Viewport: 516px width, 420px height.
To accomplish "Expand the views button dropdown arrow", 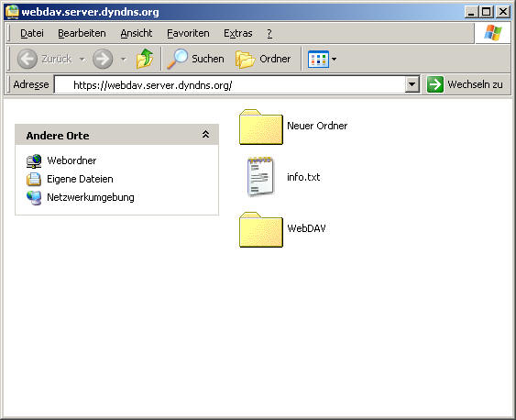I will 334,60.
